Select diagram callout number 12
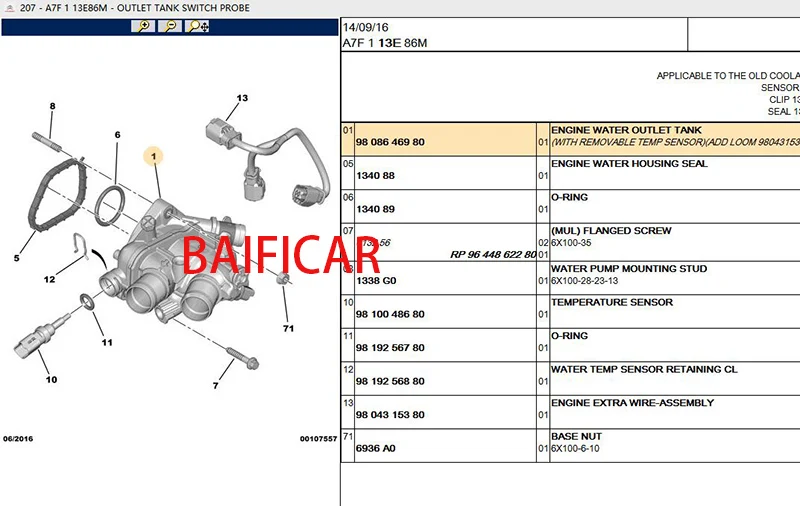The width and height of the screenshot is (800, 506). point(49,279)
